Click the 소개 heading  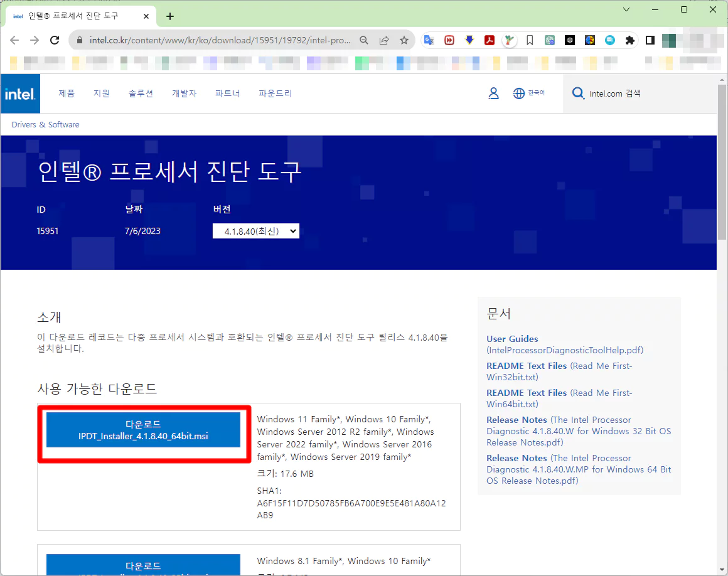[x=49, y=317]
